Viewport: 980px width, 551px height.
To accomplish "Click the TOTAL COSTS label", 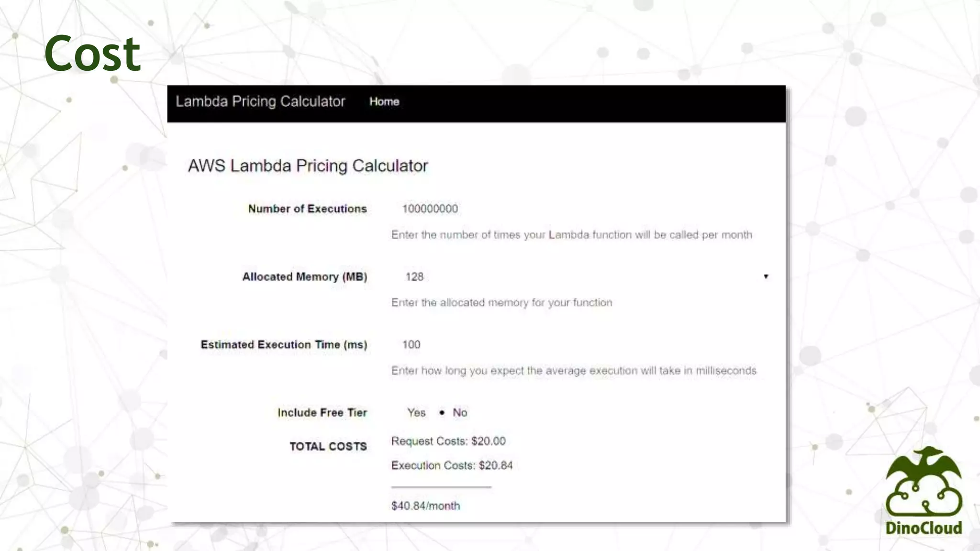I will (x=328, y=446).
